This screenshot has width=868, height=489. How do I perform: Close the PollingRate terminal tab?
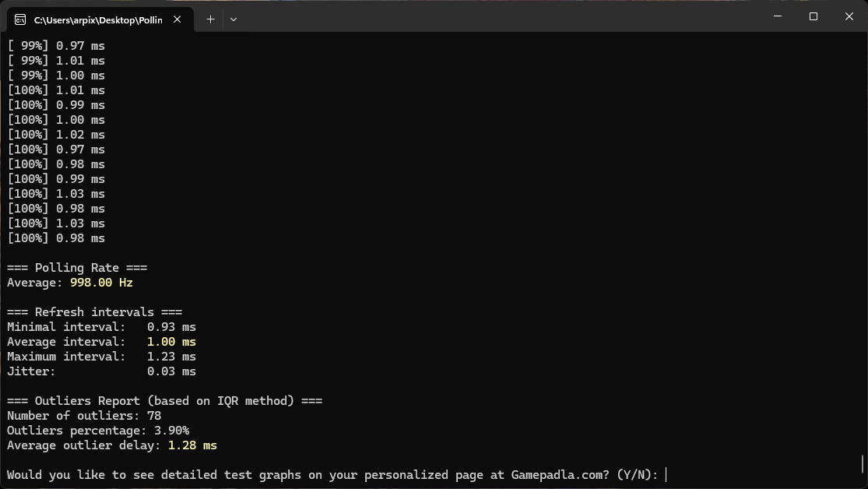[178, 19]
